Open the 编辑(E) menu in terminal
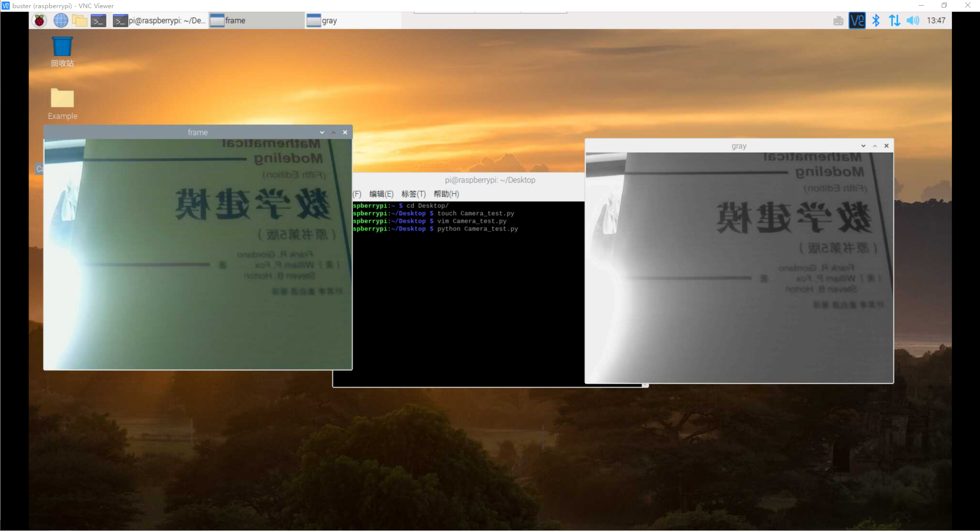The image size is (980, 531). (381, 194)
